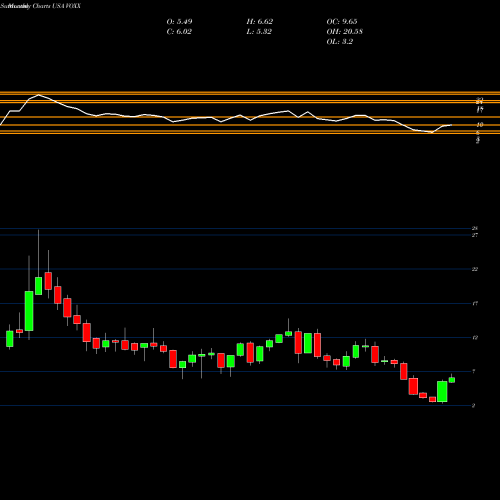The width and height of the screenshot is (500, 500).
Task: Click the 'O: 5.49' open value
Action: tap(179, 22)
